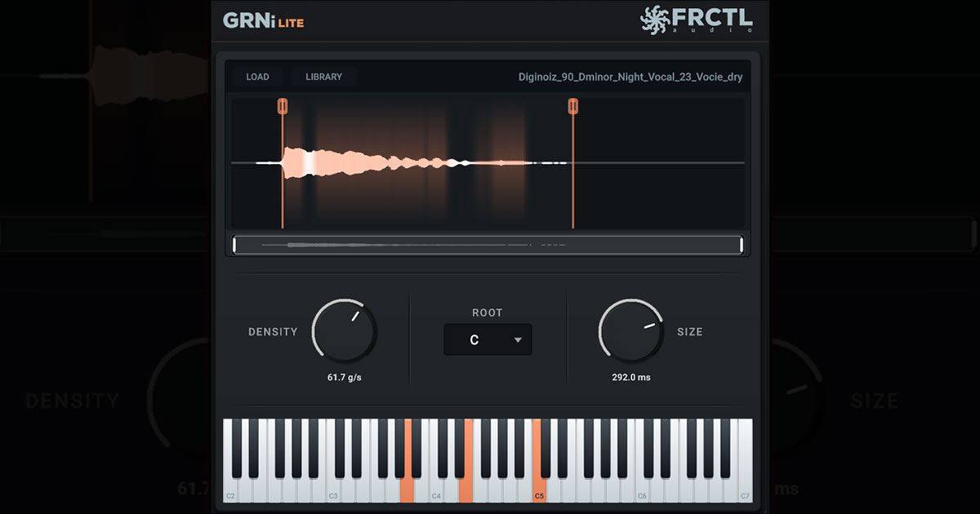980x514 pixels.
Task: Play the C4 piano key
Action: click(436, 490)
